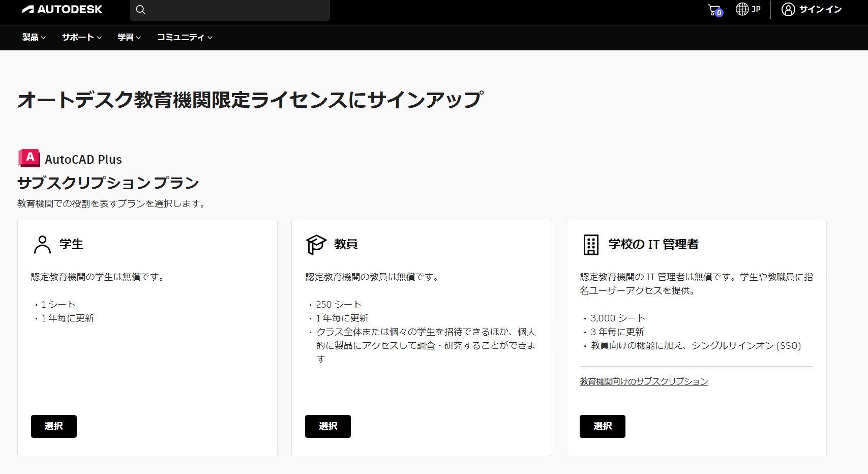
Task: Click the educator graduation cap icon
Action: [316, 244]
